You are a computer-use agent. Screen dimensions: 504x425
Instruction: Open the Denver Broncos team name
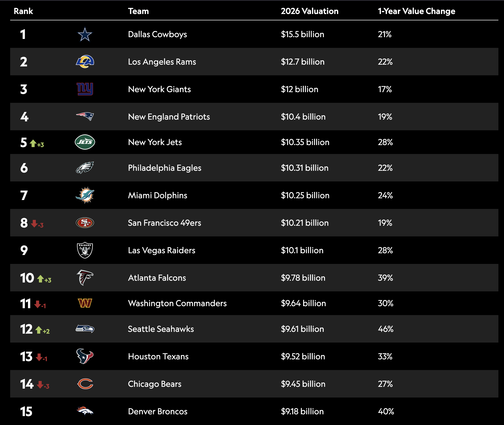pos(158,411)
